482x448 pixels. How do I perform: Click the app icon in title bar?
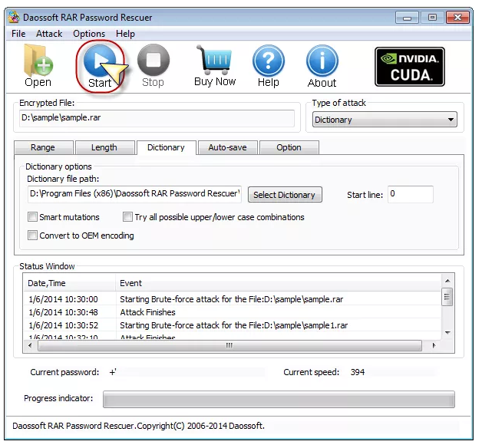point(14,17)
